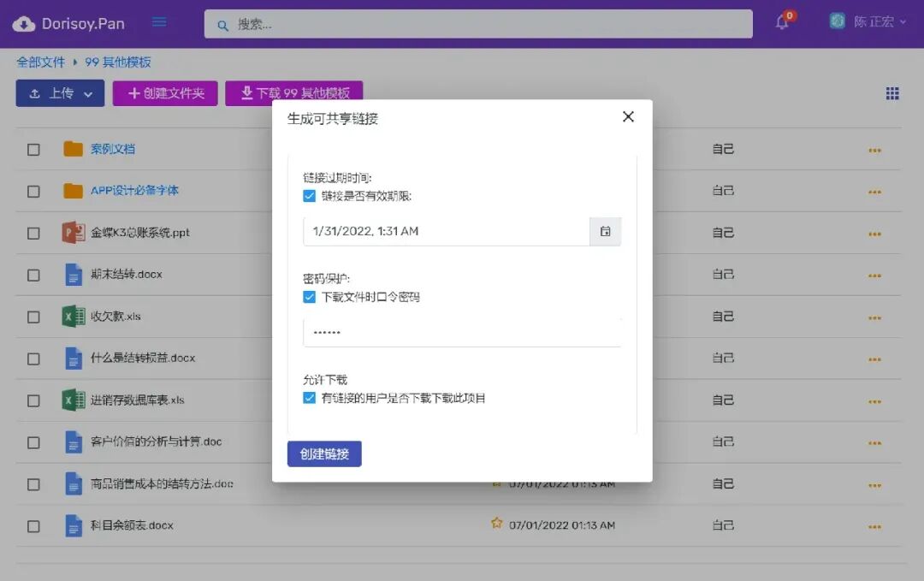Click the Word icon for 客户价值的分析与计算.doc
This screenshot has width=924, height=581.
click(x=73, y=442)
